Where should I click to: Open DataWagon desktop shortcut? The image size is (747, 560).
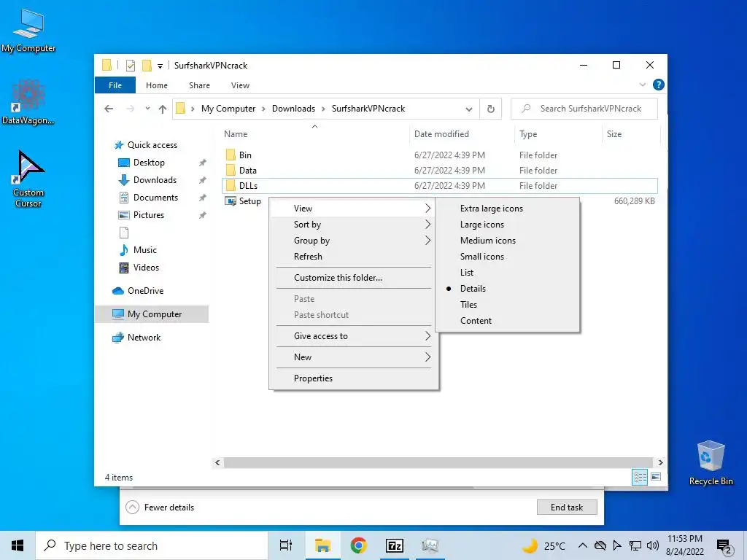[x=28, y=102]
